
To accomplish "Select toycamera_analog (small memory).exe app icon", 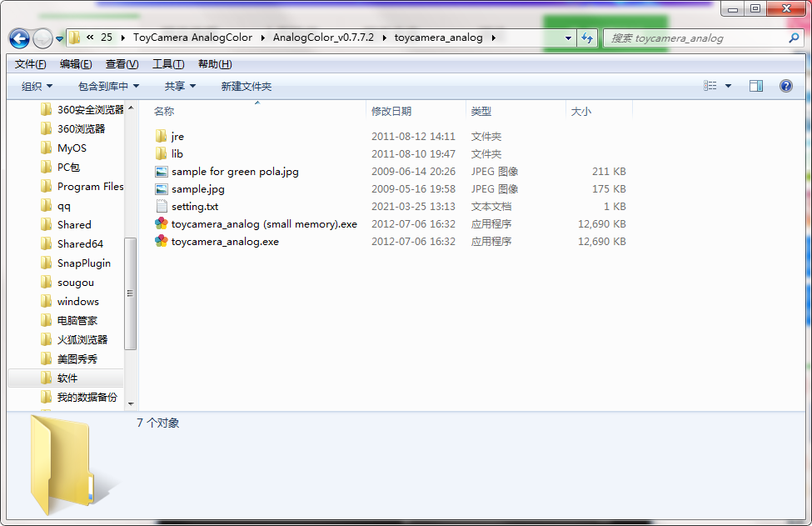I will pos(162,224).
